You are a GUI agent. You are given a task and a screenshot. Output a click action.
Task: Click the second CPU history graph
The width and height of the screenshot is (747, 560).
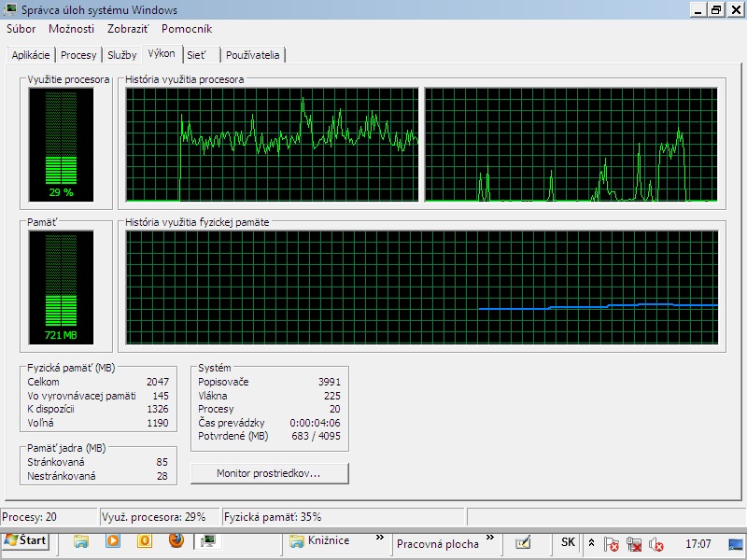[x=571, y=145]
